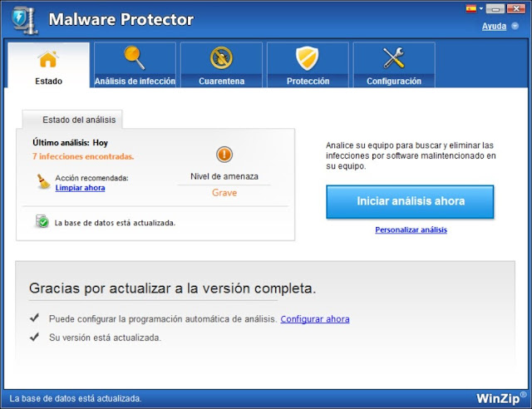Click 'Nivel de amenaza' label
The height and width of the screenshot is (409, 532).
pyautogui.click(x=224, y=176)
